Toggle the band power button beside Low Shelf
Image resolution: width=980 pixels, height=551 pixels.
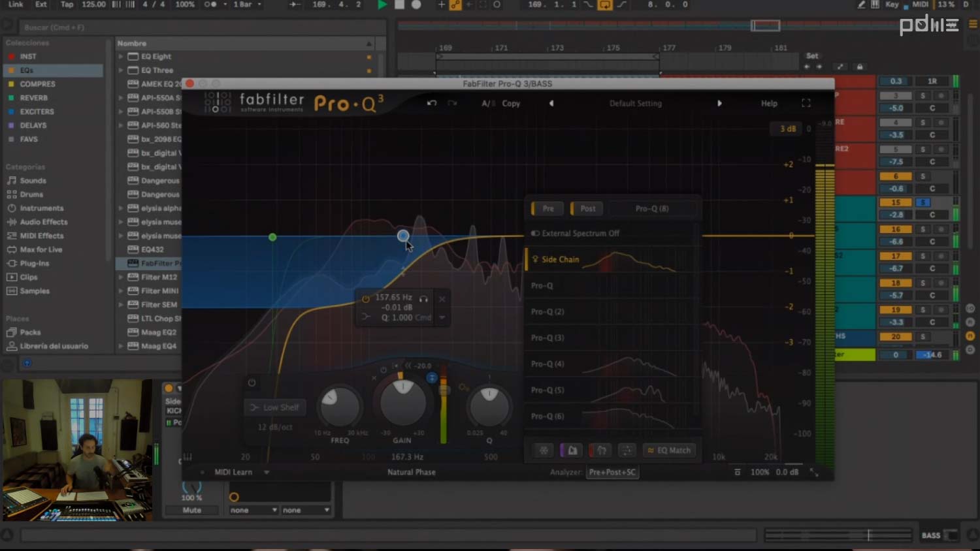tap(252, 383)
